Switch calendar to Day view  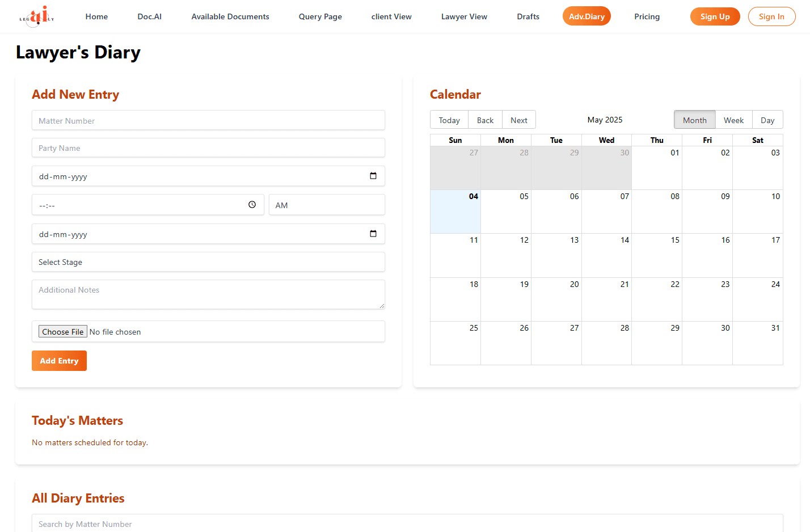(x=767, y=120)
